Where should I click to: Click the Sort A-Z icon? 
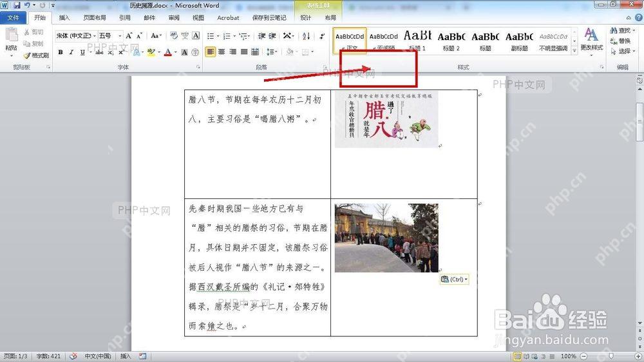[x=306, y=36]
